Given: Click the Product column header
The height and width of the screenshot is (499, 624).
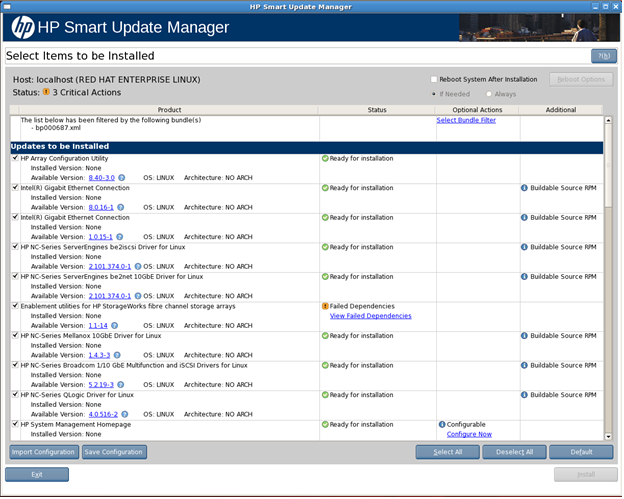Looking at the screenshot, I should [169, 109].
